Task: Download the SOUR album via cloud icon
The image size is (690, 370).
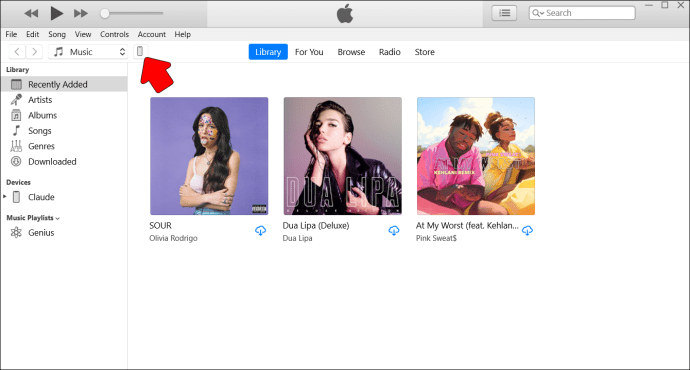Action: pyautogui.click(x=261, y=231)
